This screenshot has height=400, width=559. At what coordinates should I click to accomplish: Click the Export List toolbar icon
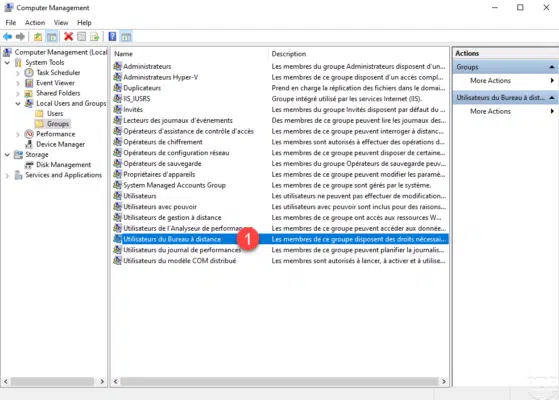point(95,37)
